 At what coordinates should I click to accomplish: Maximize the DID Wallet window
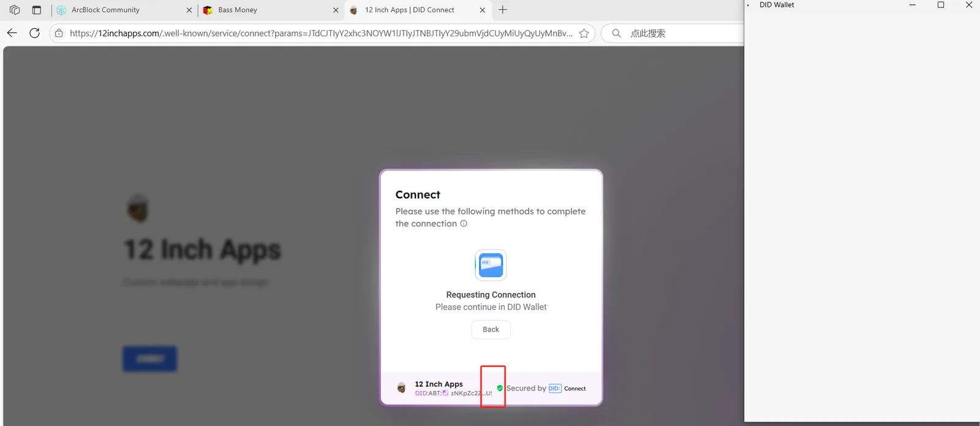[941, 5]
